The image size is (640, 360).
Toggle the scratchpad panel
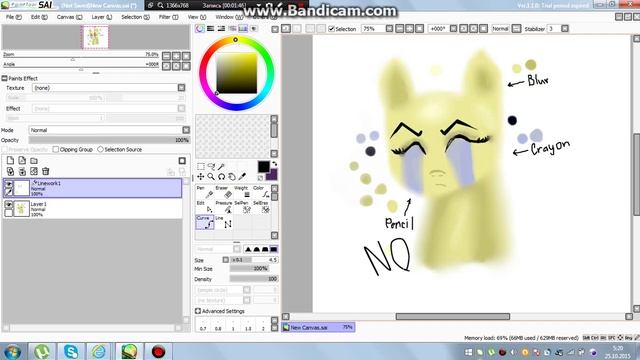tap(253, 29)
